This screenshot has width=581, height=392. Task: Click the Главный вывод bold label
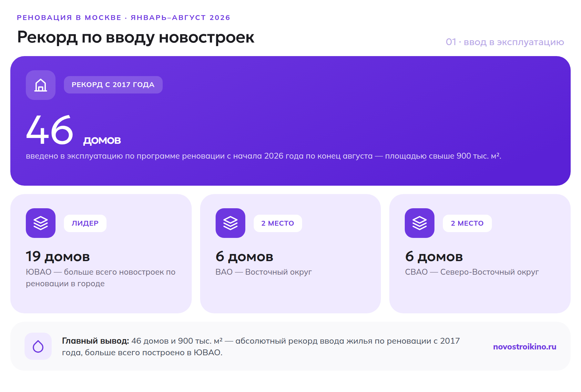click(96, 341)
